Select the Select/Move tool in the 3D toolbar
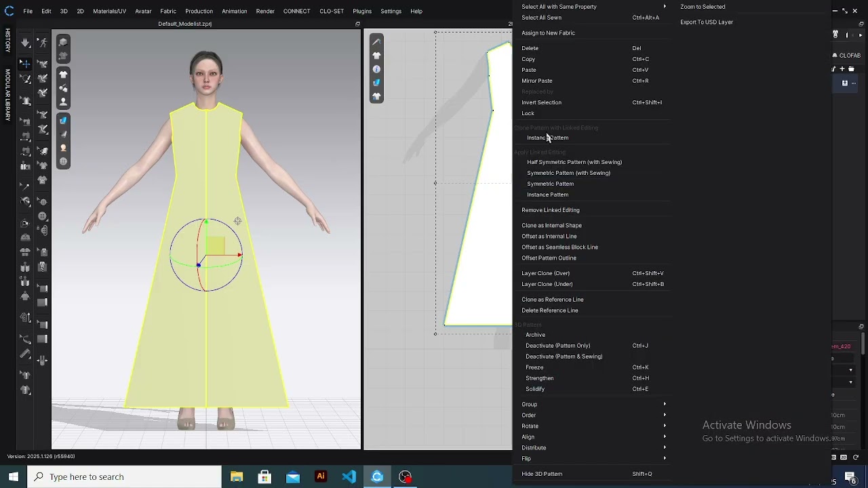The image size is (868, 488). pos(25,64)
